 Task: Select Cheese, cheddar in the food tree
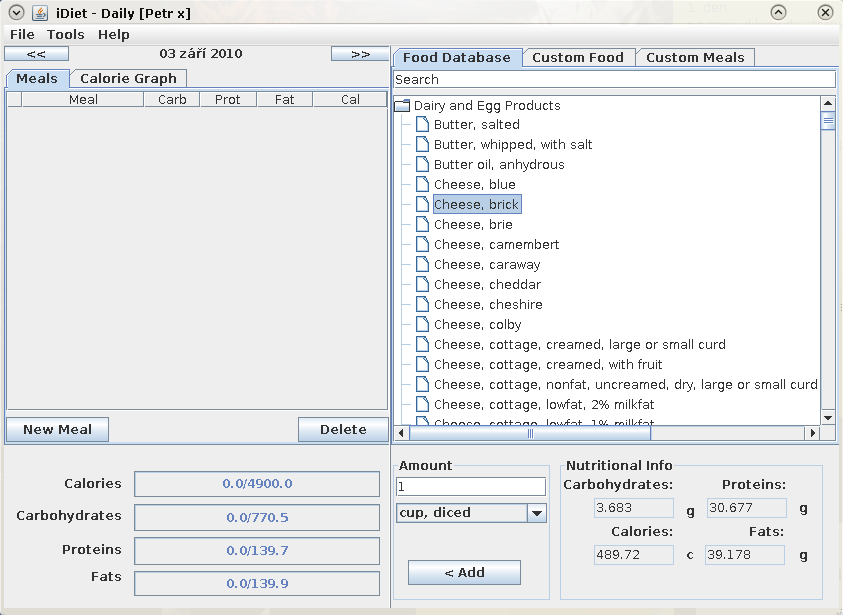pos(487,284)
